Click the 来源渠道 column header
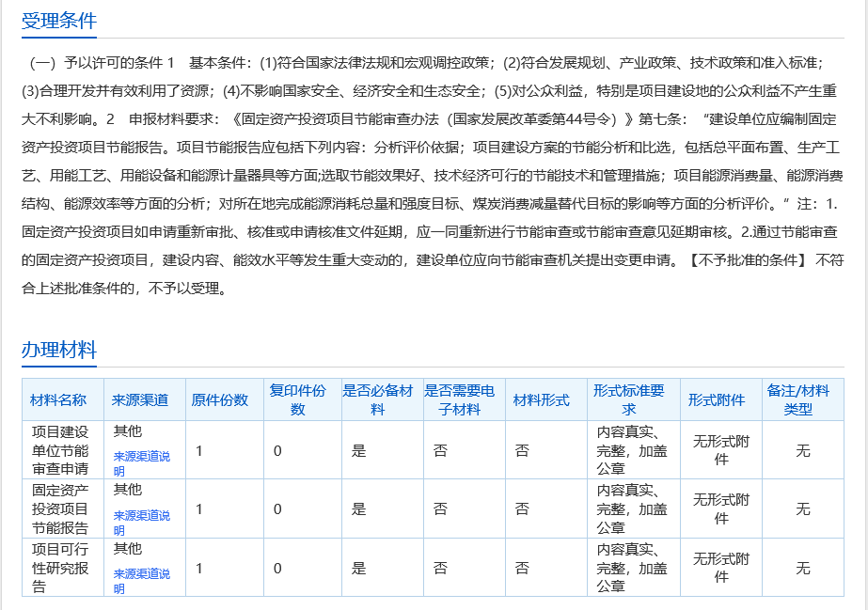Screen dimensions: 868x610 140,399
